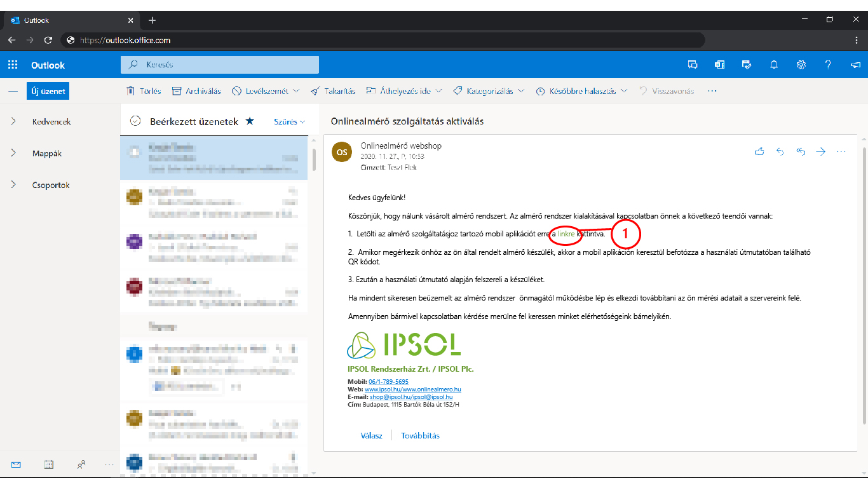Click the favorite star next to Beérkezett üzenetek
This screenshot has height=488, width=868.
tap(250, 121)
